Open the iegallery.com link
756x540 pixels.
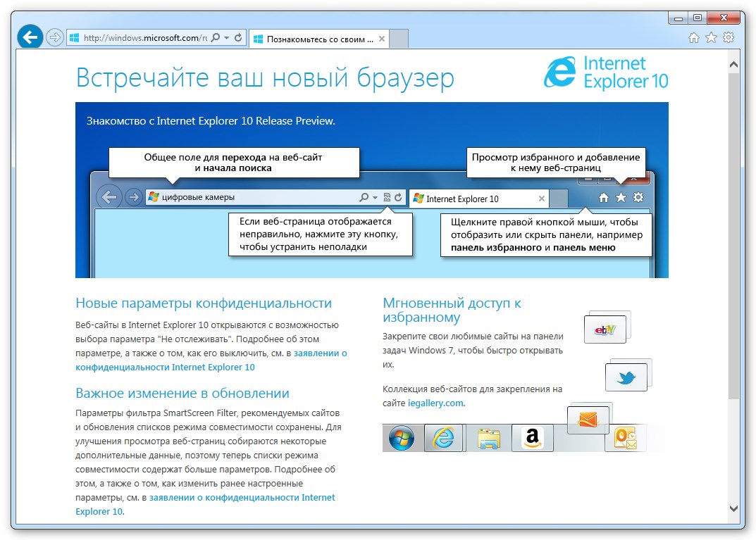coord(436,403)
